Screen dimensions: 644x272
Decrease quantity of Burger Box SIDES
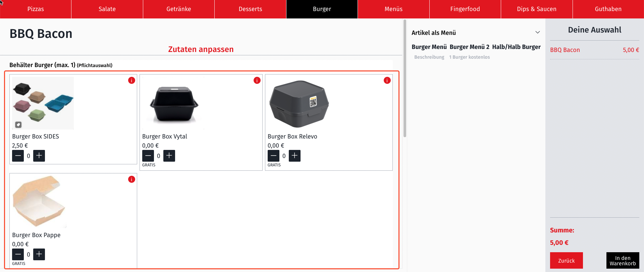[x=18, y=156]
